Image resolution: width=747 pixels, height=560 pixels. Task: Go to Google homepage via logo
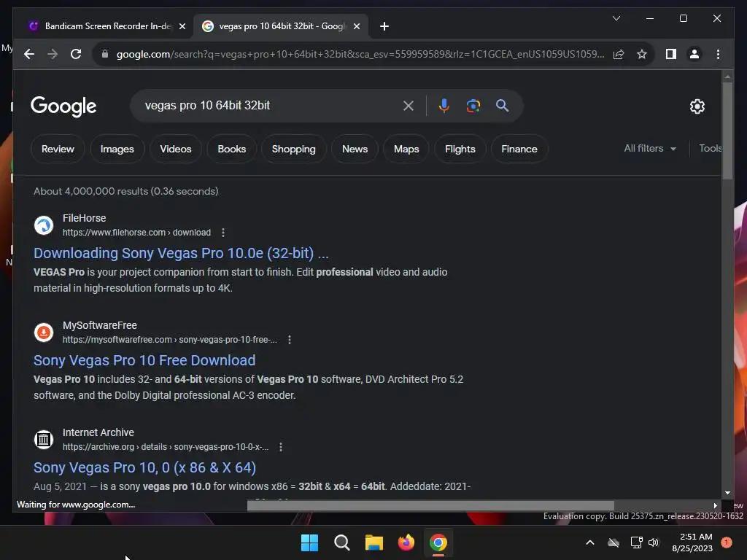click(63, 106)
